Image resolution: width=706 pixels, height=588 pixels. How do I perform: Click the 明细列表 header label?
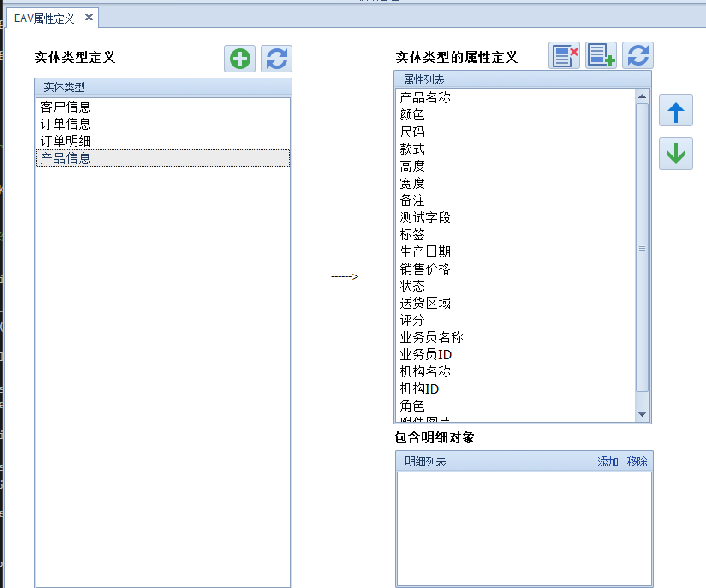426,461
